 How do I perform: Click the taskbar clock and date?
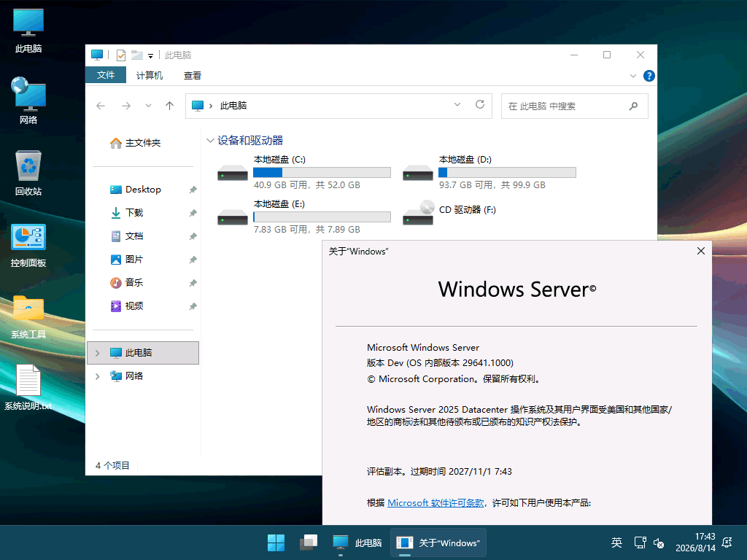pos(695,542)
